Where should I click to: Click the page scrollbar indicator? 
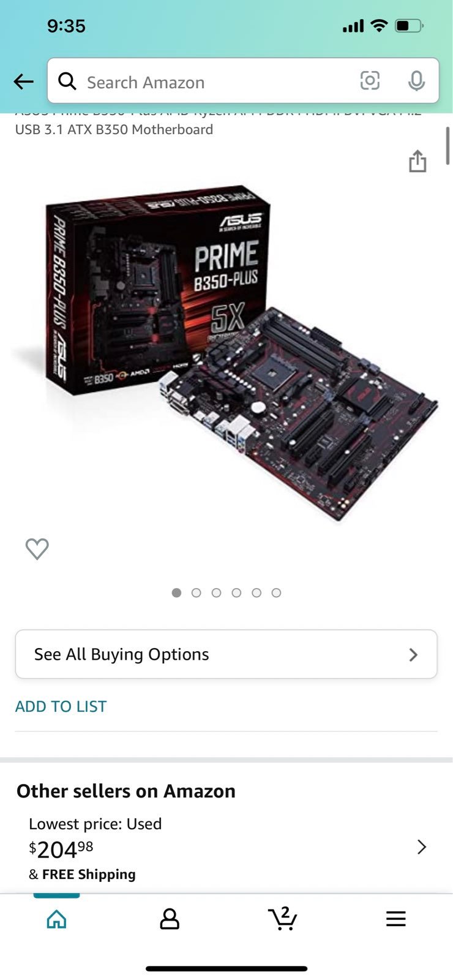(x=448, y=145)
